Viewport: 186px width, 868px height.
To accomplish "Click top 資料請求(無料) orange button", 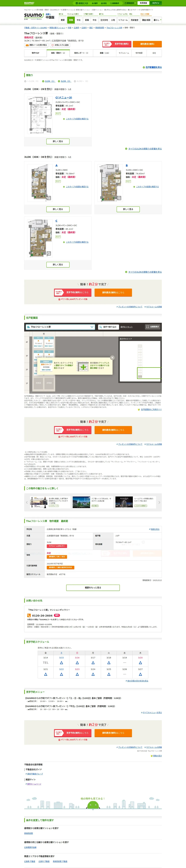I will 147,44.
